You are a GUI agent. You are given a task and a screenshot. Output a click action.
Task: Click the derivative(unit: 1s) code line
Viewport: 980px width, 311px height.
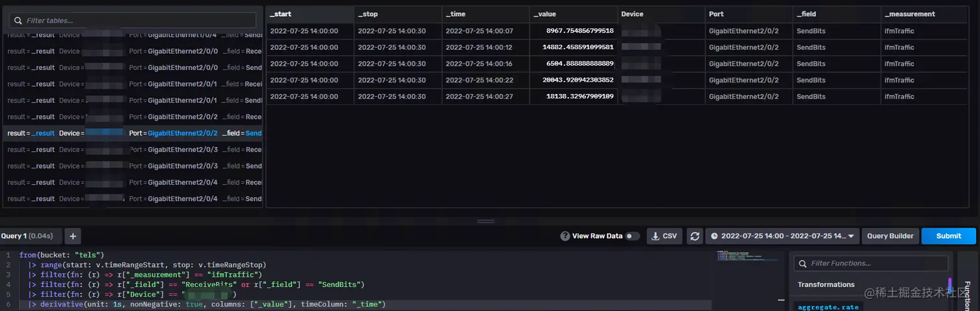(207, 305)
